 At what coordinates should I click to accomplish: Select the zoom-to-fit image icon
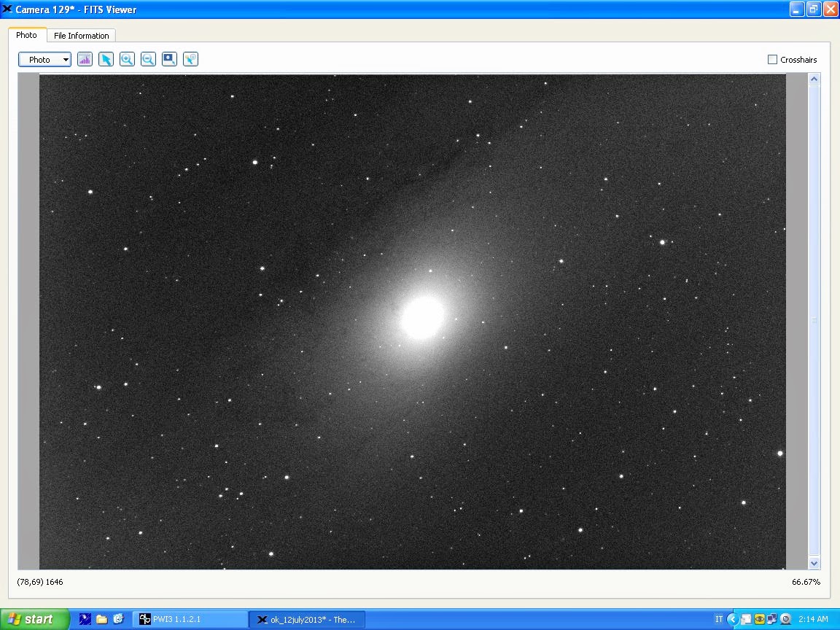[x=169, y=60]
